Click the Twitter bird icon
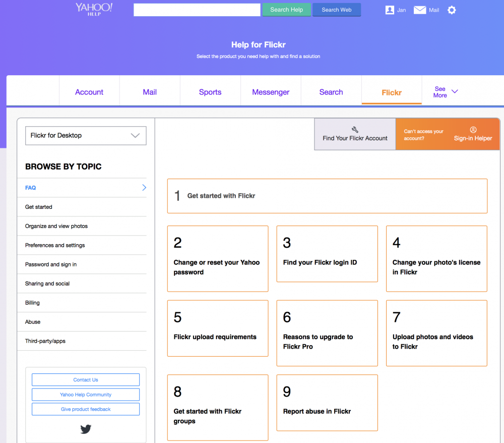Screen dimensions: 504x443 86,429
